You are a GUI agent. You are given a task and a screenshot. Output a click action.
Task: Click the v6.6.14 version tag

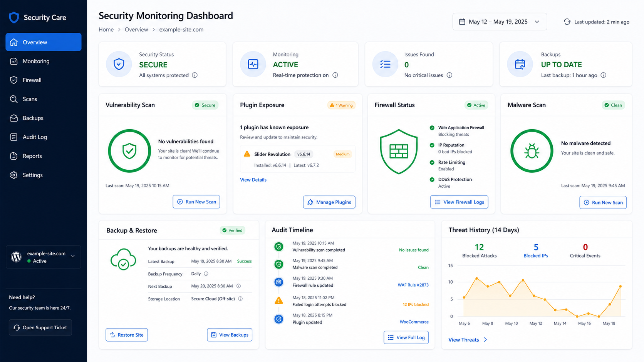[x=304, y=154]
